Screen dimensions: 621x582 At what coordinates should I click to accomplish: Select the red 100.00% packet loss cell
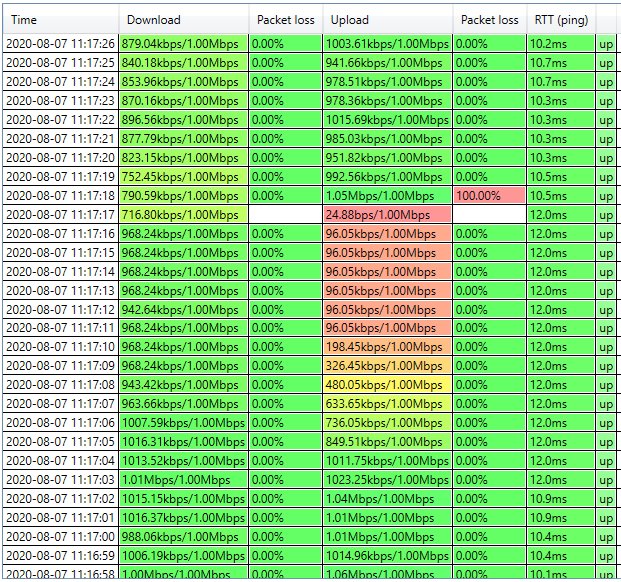click(489, 196)
